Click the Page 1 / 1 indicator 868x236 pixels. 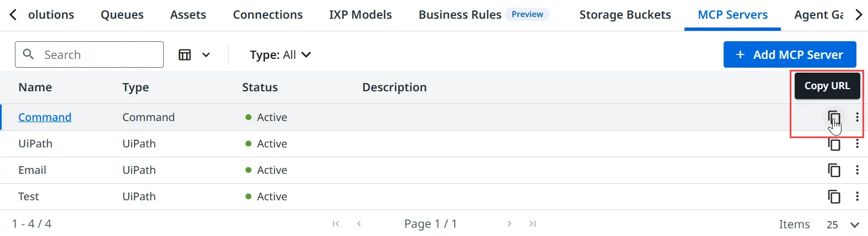point(430,224)
